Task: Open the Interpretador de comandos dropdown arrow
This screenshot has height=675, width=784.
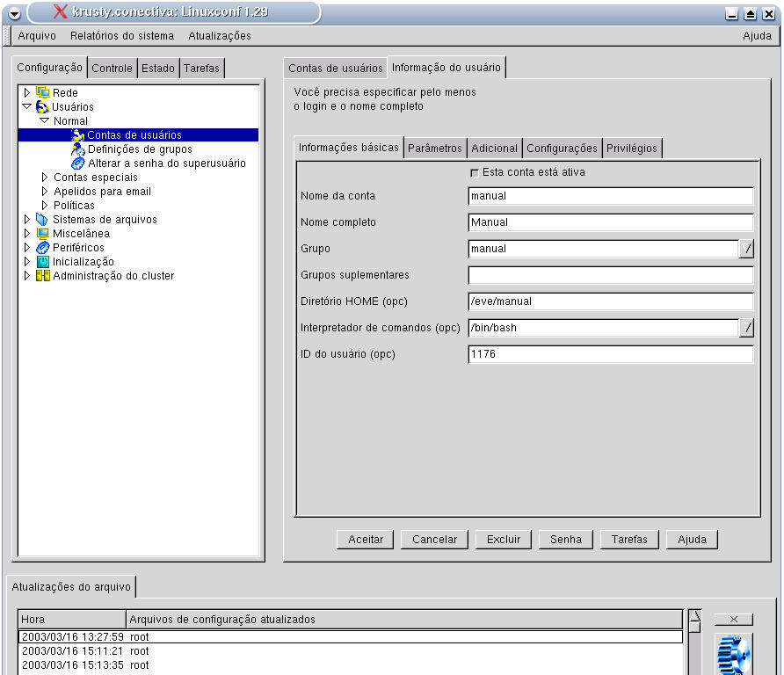Action: [746, 328]
